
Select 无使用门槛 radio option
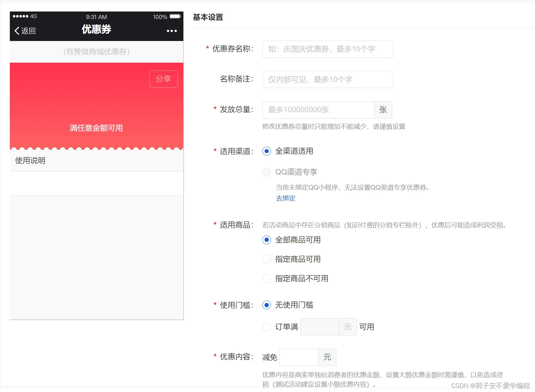[267, 305]
